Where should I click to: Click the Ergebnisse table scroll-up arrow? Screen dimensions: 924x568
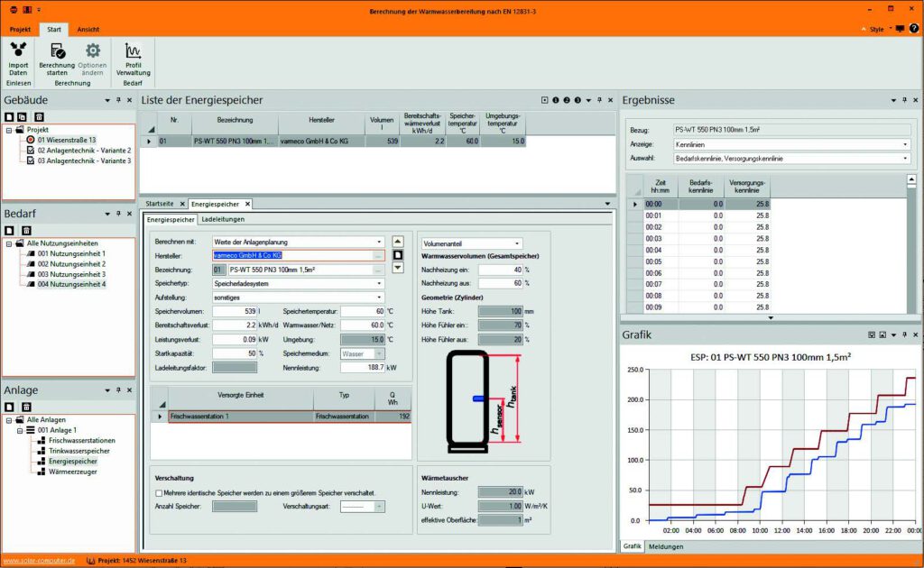pyautogui.click(x=911, y=179)
